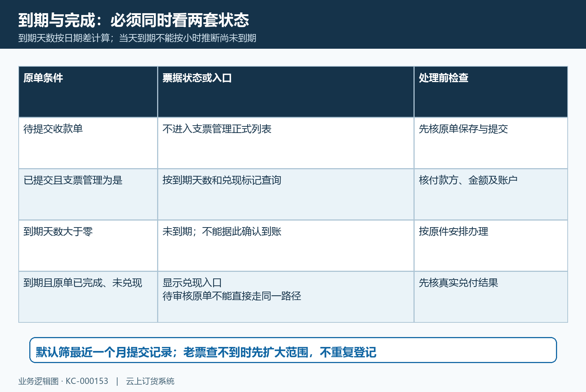Click the cell '到期天数大于零'
The height and width of the screenshot is (392, 586).
tap(88, 246)
